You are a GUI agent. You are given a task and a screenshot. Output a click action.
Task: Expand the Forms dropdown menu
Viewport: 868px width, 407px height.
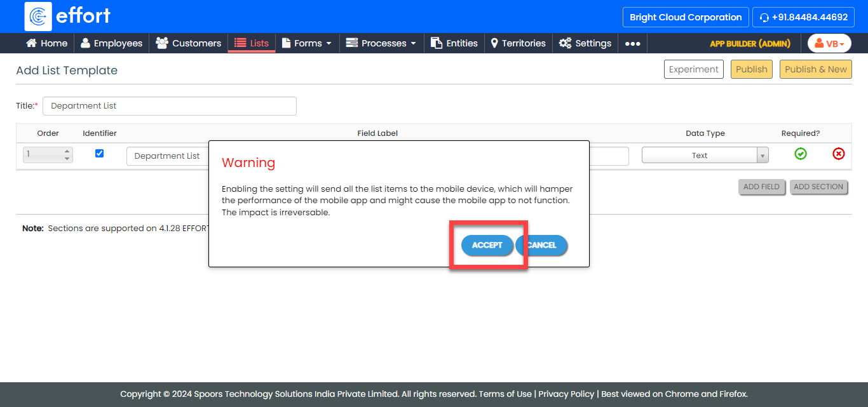307,43
